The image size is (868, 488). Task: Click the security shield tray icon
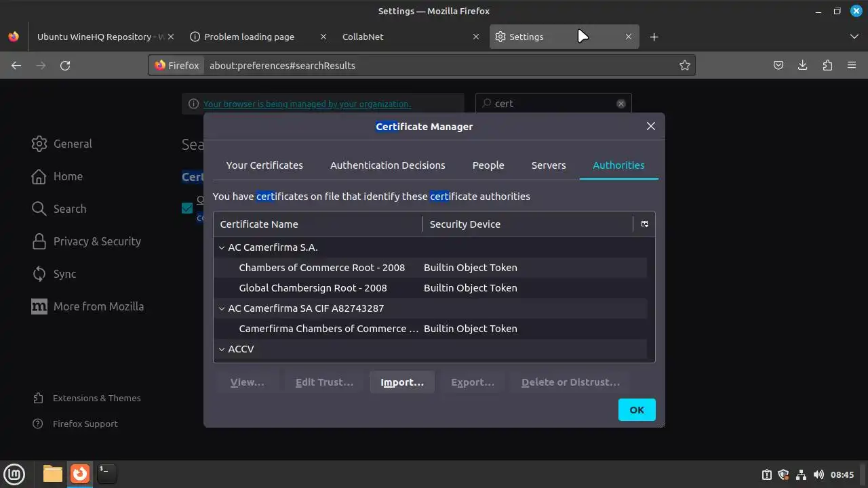click(783, 474)
